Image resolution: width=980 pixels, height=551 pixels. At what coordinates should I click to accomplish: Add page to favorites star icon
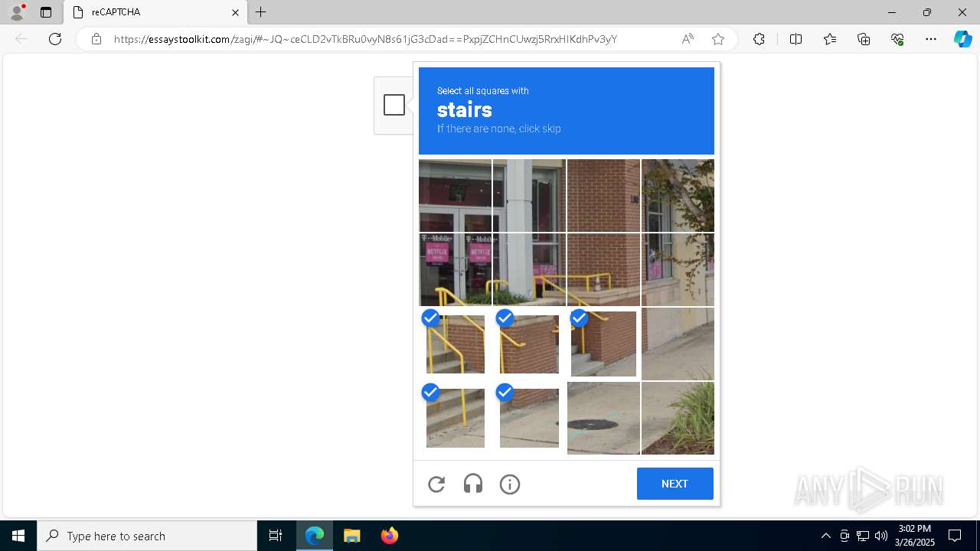click(x=718, y=39)
